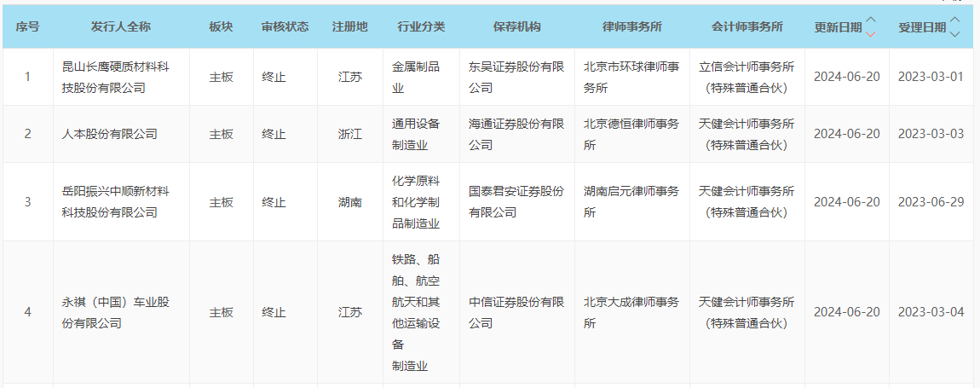
Task: Select law firm 湖南启元律师事务所
Action: pos(631,202)
